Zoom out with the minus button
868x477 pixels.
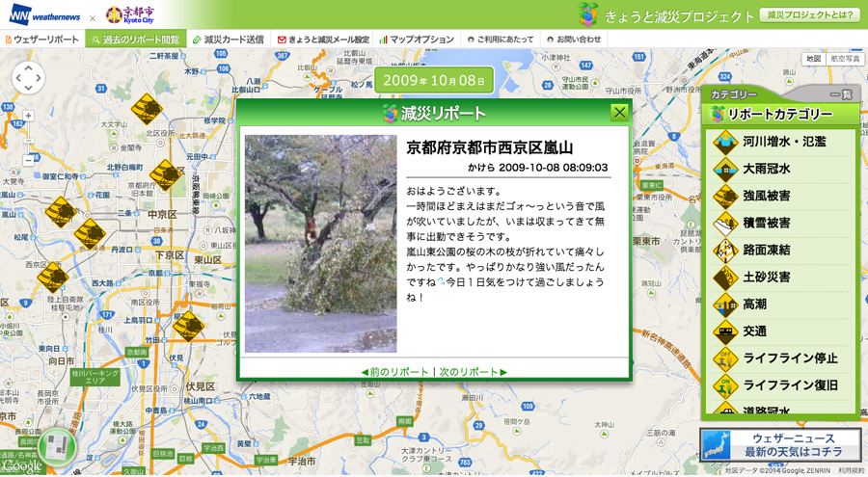pos(28,161)
